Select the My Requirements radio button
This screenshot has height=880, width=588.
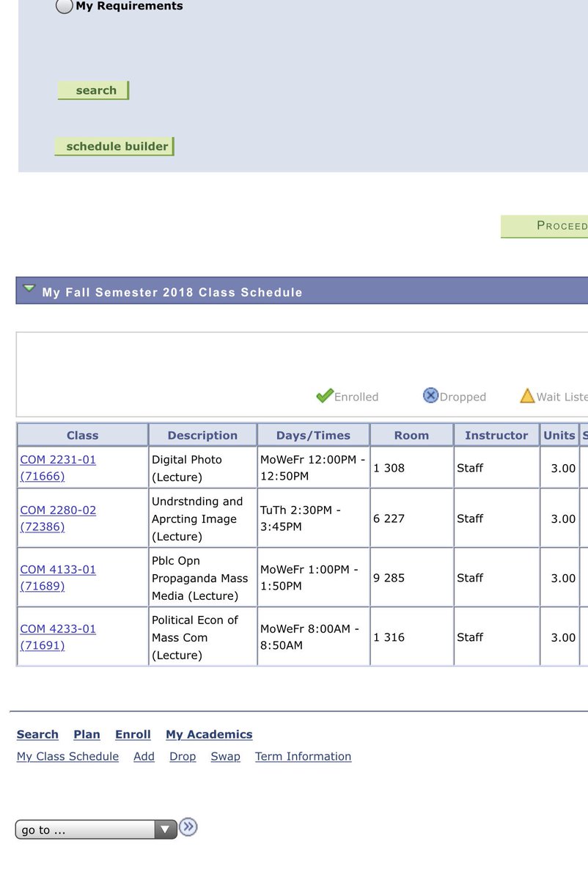[65, 6]
